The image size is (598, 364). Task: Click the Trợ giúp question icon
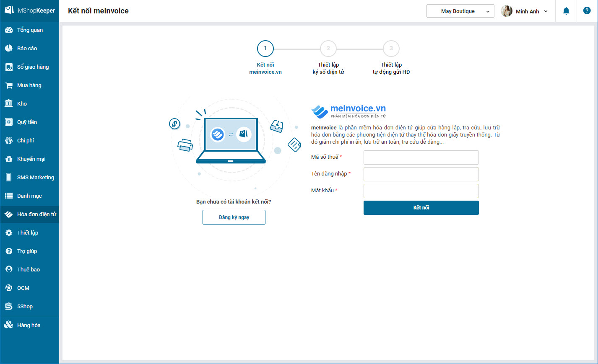pos(9,251)
